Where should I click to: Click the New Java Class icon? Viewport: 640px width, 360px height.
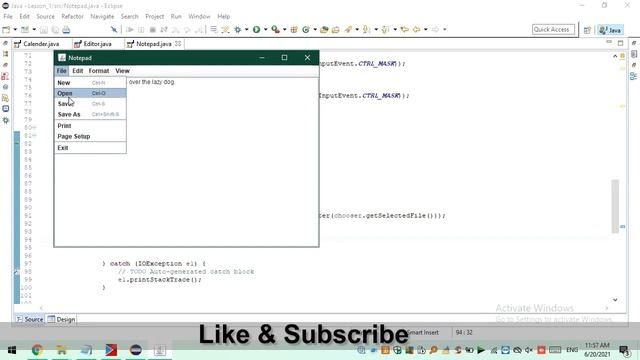click(x=306, y=29)
